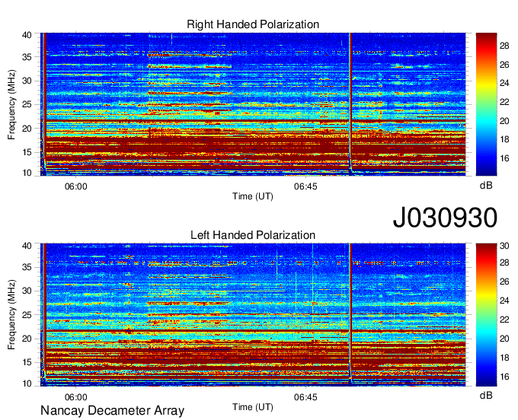Image resolution: width=518 pixels, height=420 pixels.
Task: Click the 20 MHz tick on the right-handed frequency axis
Action: [x=27, y=129]
